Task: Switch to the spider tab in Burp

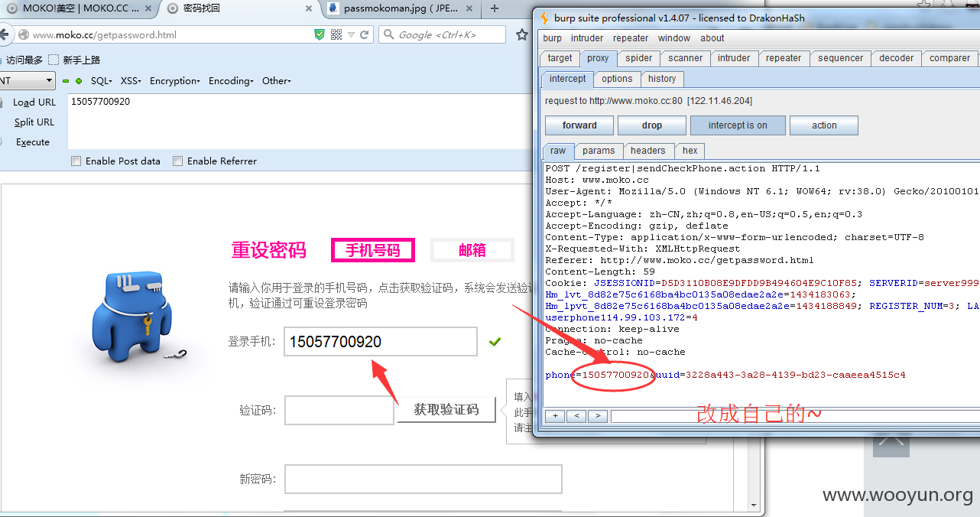Action: [639, 58]
